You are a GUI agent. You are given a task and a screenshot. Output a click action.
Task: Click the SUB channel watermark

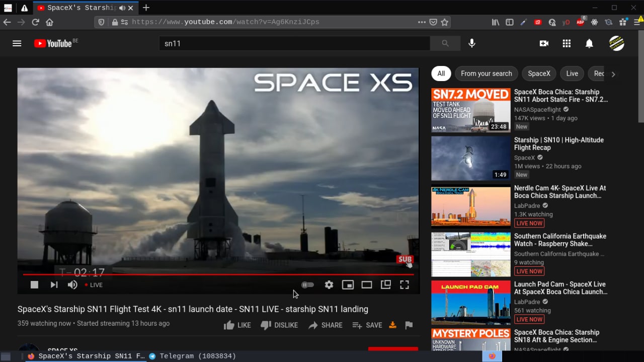point(405,259)
